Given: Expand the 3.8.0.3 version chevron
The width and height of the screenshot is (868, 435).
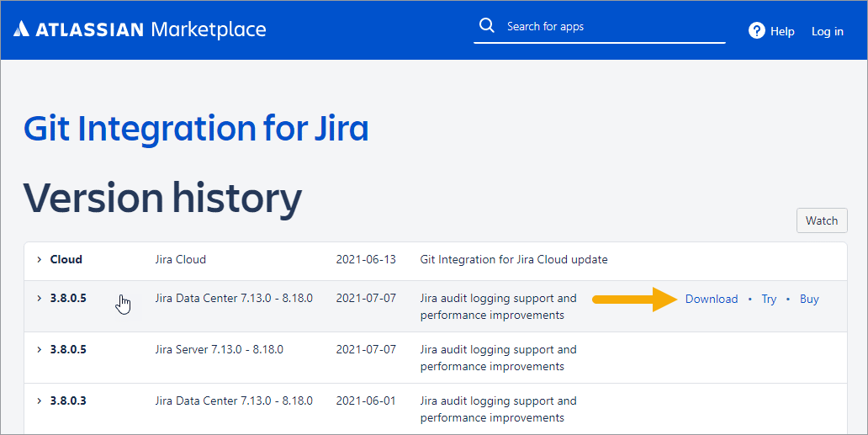Looking at the screenshot, I should (39, 401).
